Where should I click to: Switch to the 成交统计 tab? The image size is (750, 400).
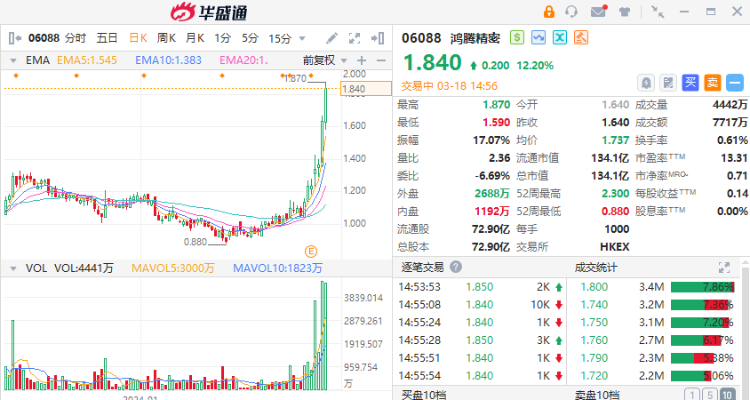[x=596, y=267]
